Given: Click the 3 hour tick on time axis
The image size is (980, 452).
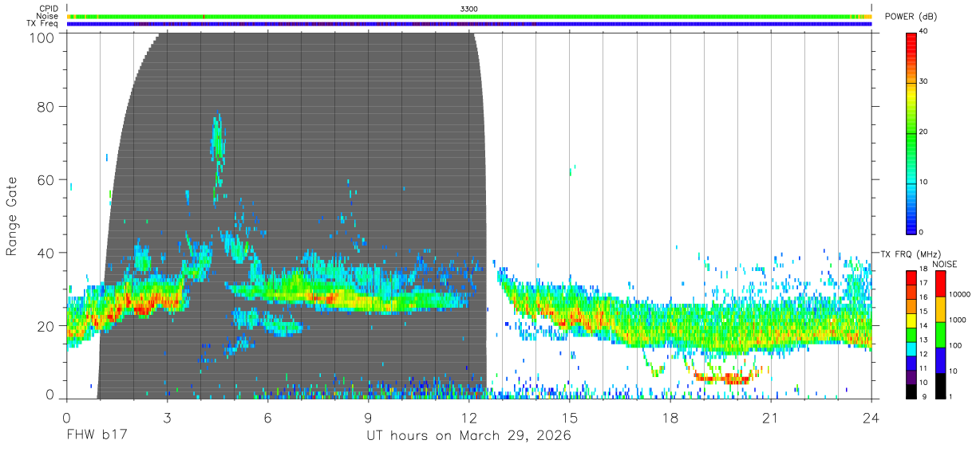Looking at the screenshot, I should click(x=168, y=417).
